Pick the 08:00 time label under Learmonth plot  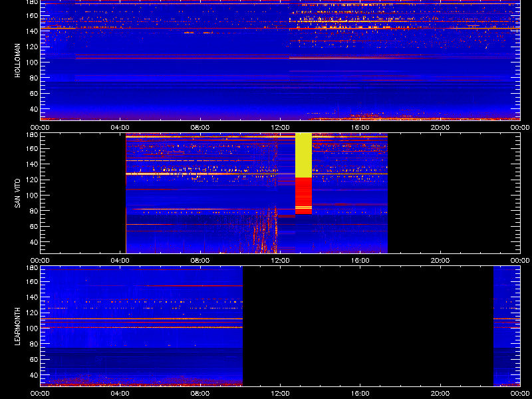point(200,394)
